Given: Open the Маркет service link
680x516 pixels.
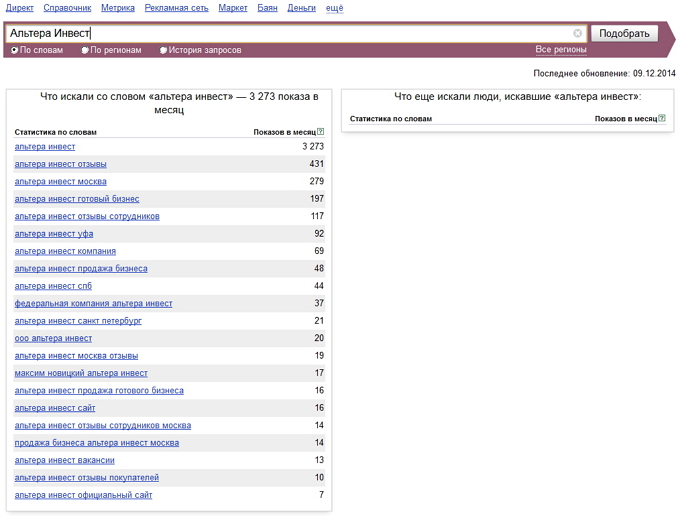Looking at the screenshot, I should (x=233, y=8).
